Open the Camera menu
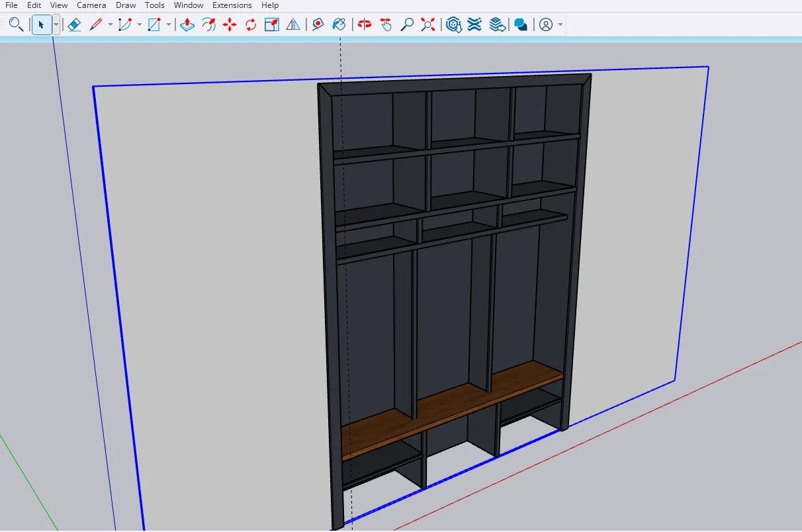The image size is (802, 532). [91, 5]
